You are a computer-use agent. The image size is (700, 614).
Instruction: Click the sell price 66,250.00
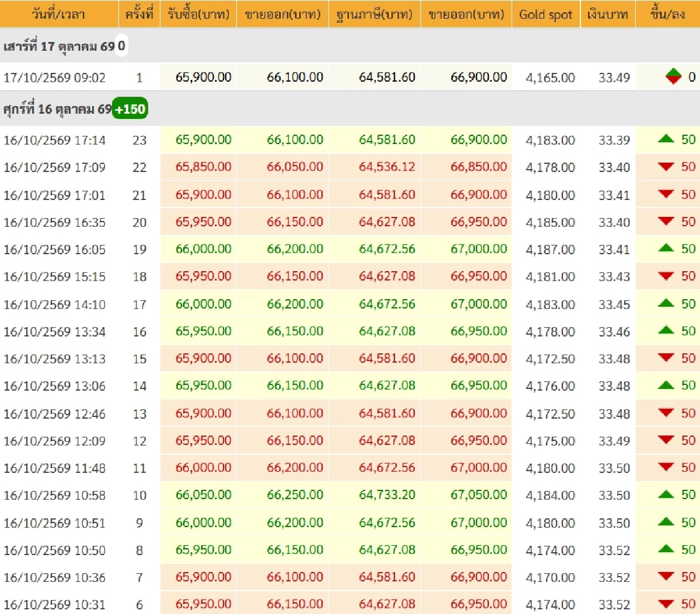click(x=295, y=494)
